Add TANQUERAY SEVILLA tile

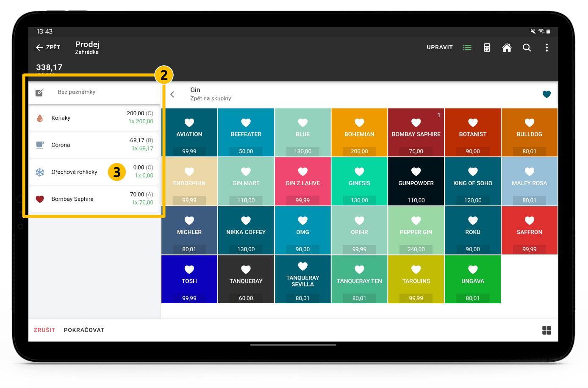(303, 279)
